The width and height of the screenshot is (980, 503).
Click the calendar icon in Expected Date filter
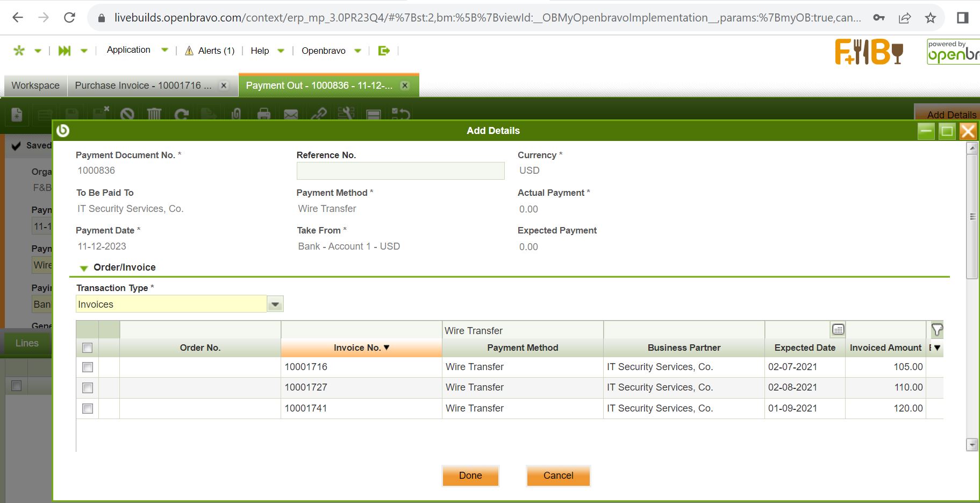[x=838, y=330]
